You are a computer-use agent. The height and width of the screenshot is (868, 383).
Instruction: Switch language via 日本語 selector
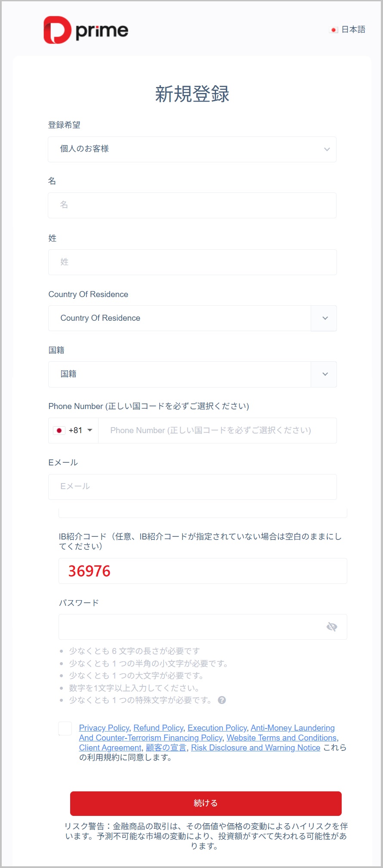[353, 30]
